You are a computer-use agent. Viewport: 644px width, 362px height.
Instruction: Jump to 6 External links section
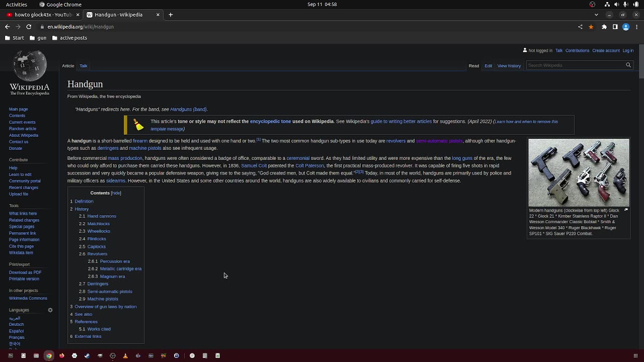(x=86, y=336)
